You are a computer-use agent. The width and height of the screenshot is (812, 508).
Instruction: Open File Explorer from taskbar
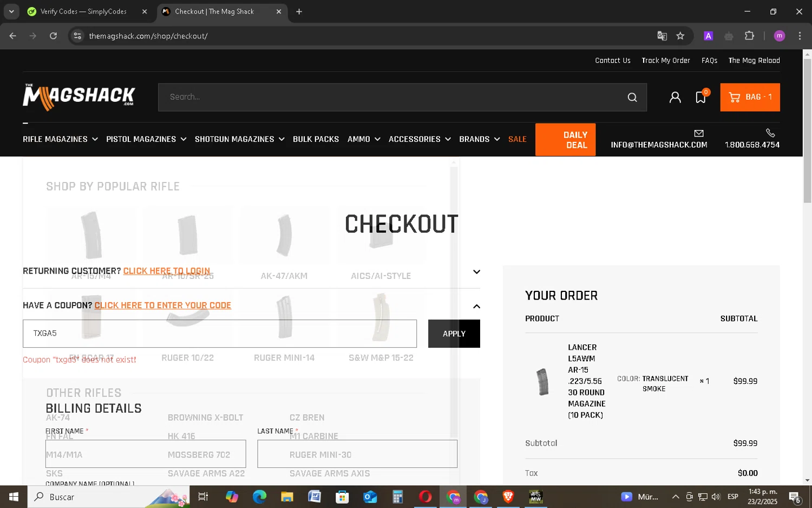pyautogui.click(x=287, y=497)
